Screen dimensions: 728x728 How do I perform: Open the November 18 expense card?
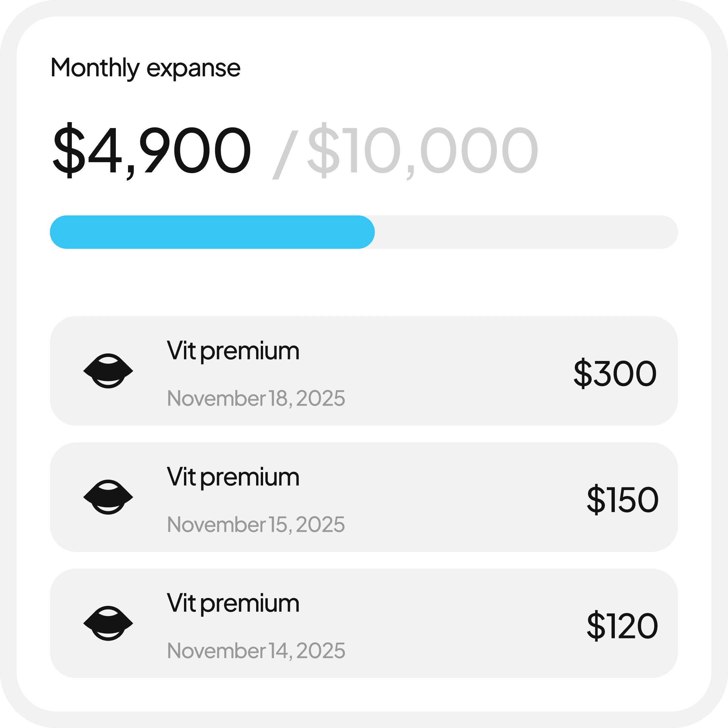pyautogui.click(x=433, y=371)
